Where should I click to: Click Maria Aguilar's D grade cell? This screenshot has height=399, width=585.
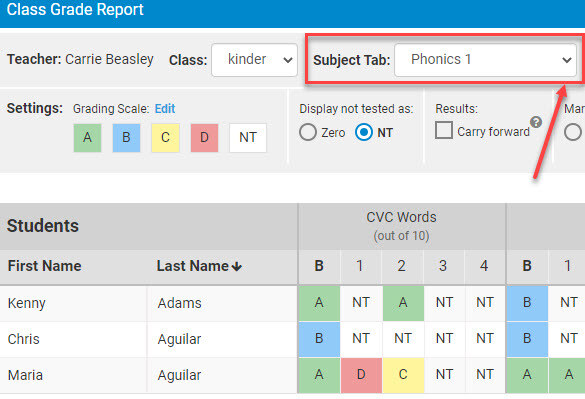click(x=361, y=375)
